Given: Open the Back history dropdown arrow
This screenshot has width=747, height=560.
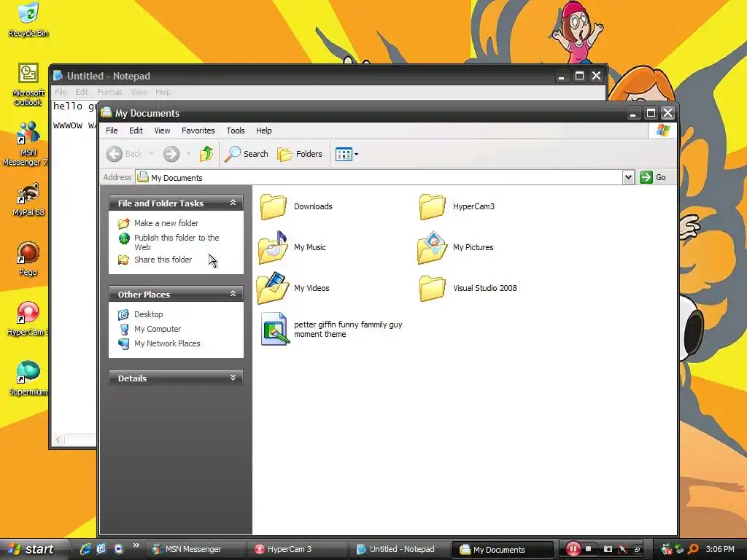Looking at the screenshot, I should [x=152, y=154].
